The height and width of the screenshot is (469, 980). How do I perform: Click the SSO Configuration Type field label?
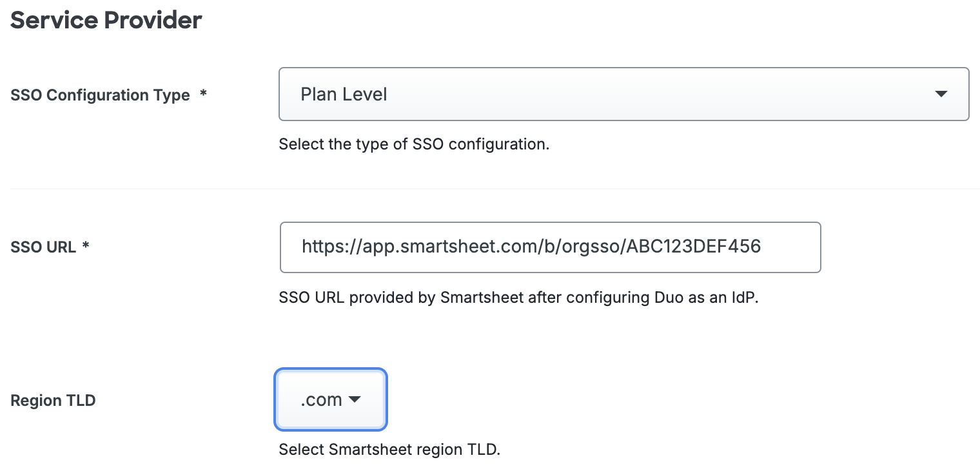(100, 95)
